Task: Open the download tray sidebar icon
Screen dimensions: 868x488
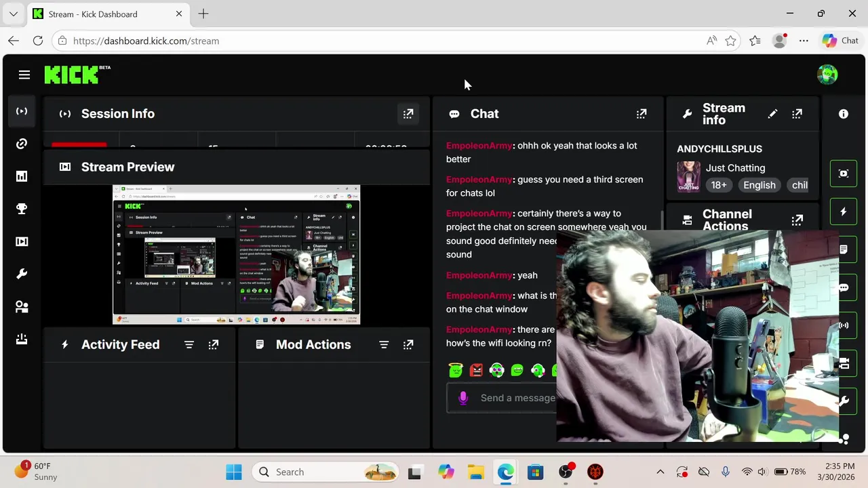Action: [22, 339]
